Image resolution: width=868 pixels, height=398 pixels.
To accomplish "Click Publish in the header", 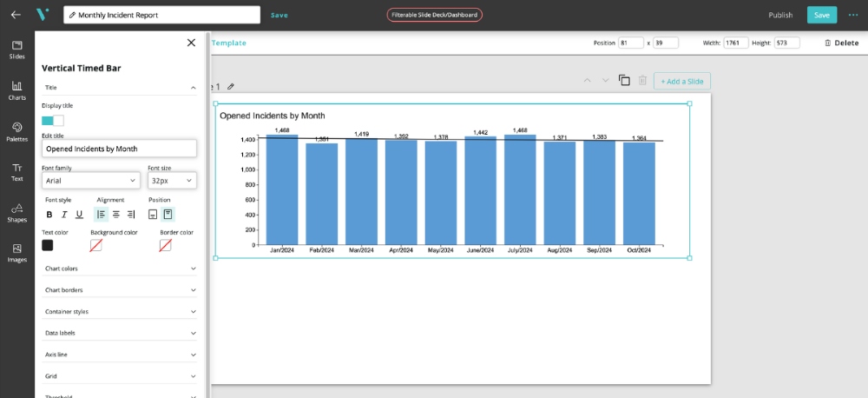I will 780,15.
